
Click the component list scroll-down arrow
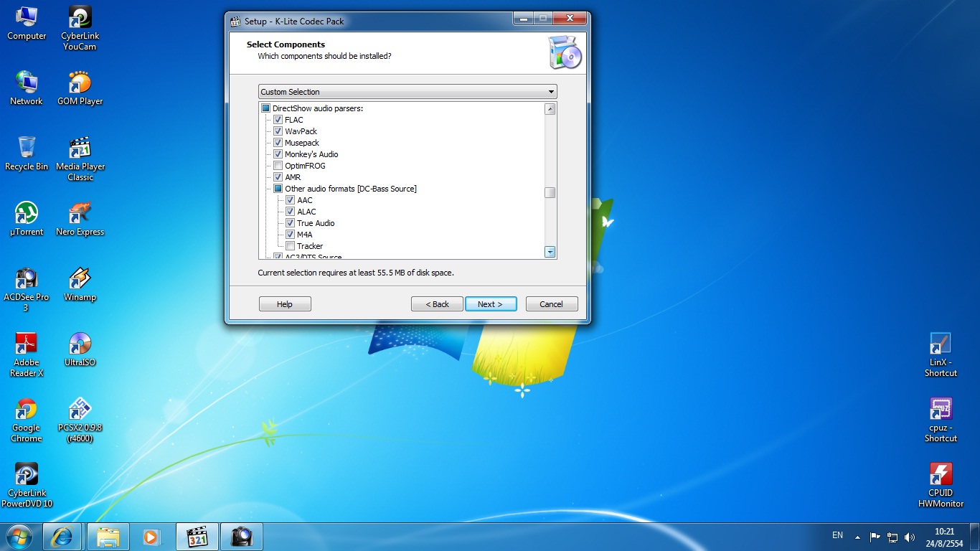pyautogui.click(x=550, y=252)
